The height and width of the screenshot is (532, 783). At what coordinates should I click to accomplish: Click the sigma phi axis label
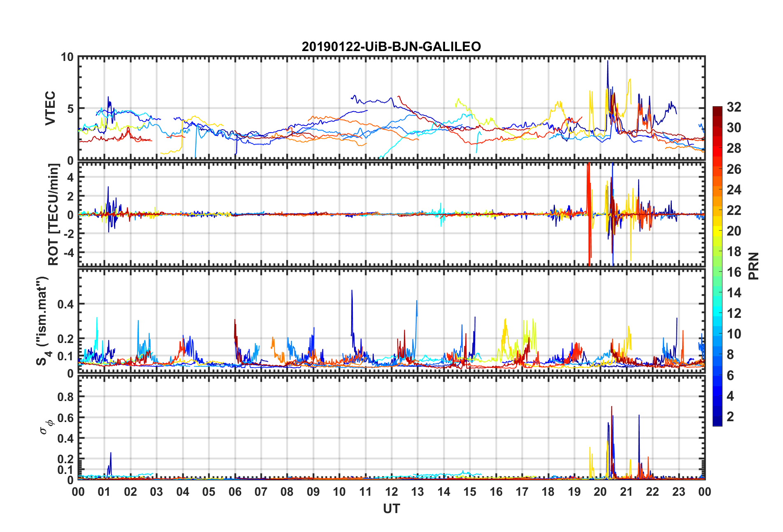[x=46, y=427]
